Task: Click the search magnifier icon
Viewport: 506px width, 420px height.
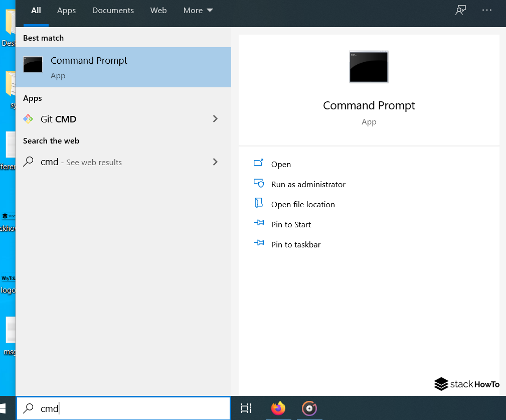Action: 28,408
